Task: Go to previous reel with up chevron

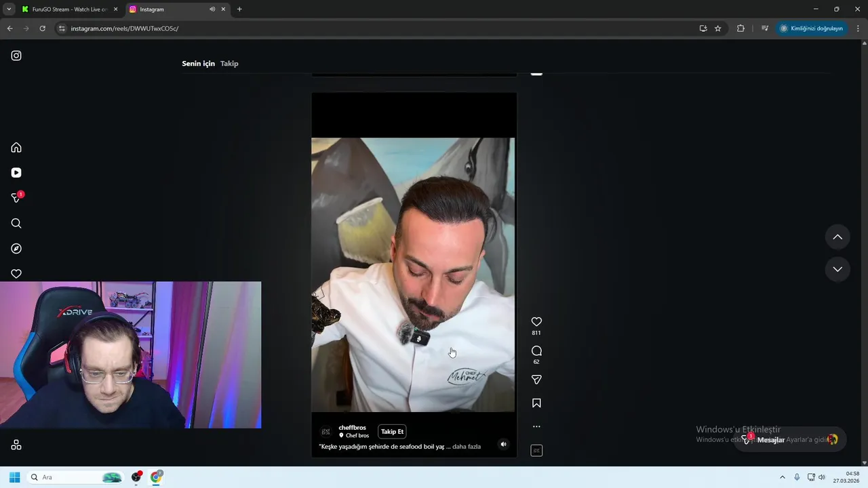Action: 837,237
